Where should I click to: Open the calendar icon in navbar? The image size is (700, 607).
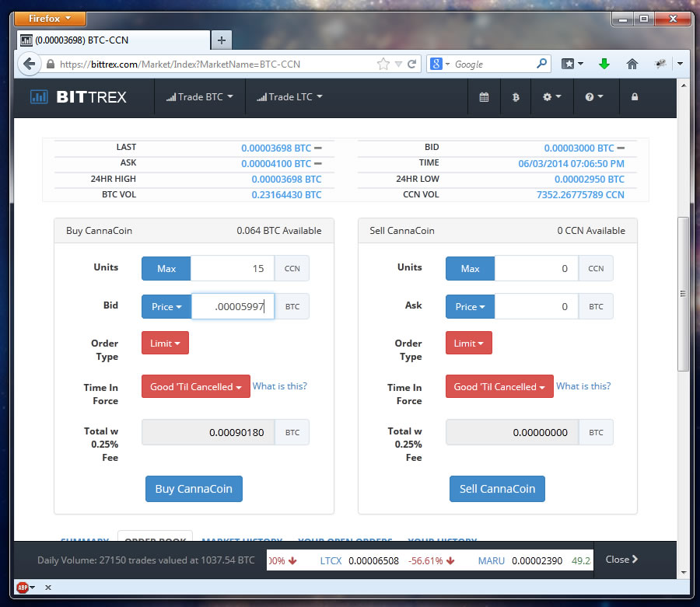tap(484, 97)
